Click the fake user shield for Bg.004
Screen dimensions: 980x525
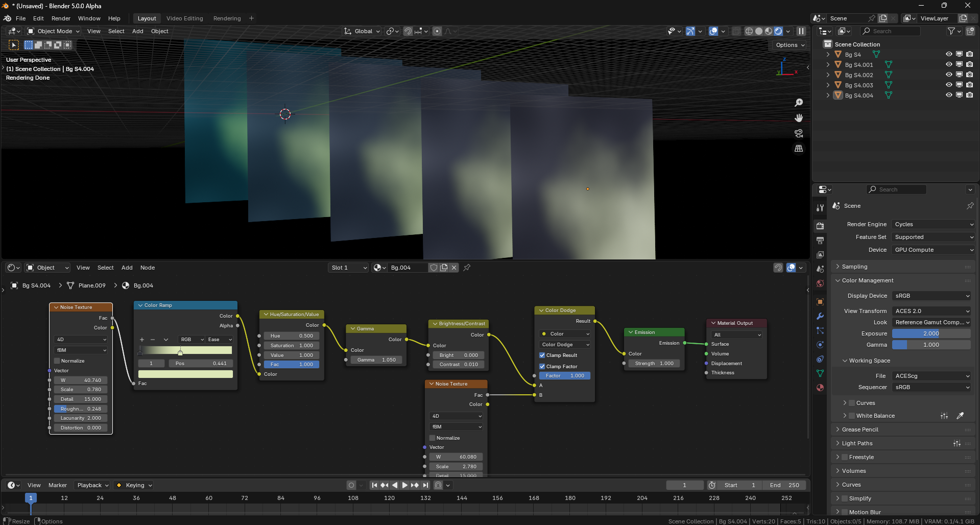coord(434,268)
